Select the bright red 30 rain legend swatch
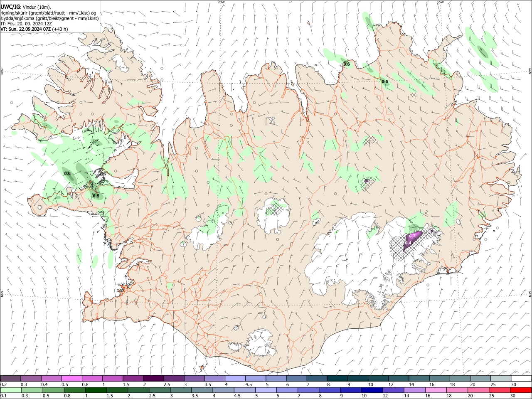 (x=521, y=390)
